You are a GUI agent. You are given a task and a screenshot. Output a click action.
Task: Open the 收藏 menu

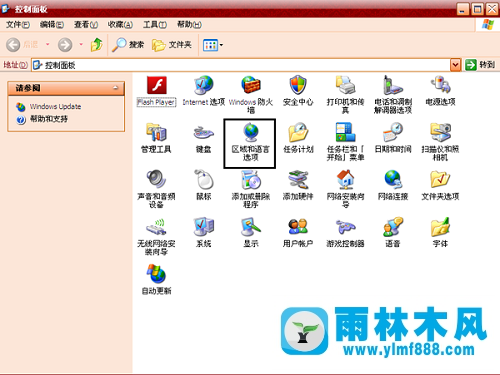point(120,25)
